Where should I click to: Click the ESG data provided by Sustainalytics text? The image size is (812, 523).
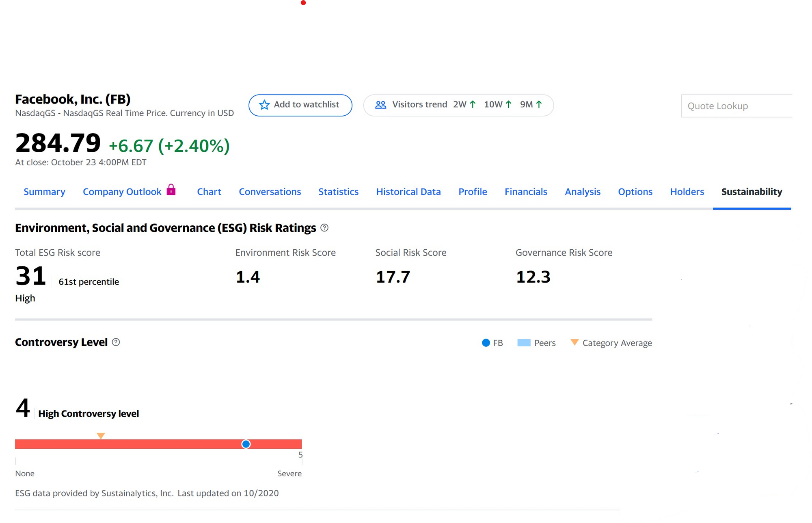click(x=94, y=493)
